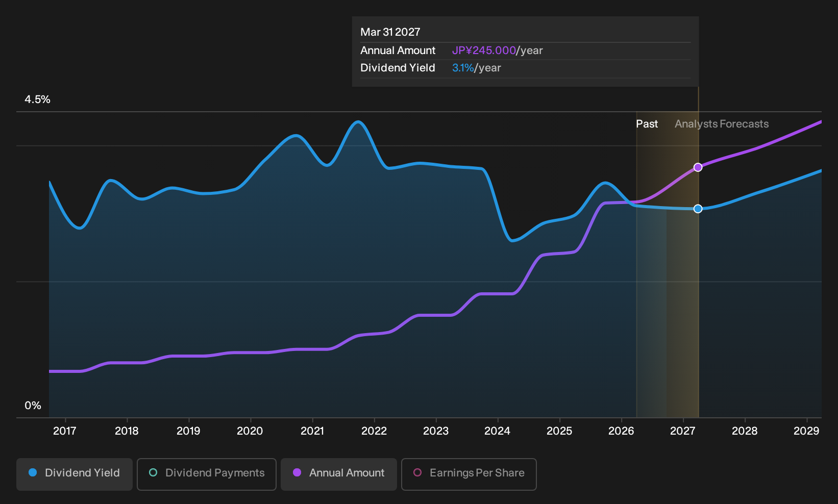Click the purple Annual Amount legend dot

point(297,473)
